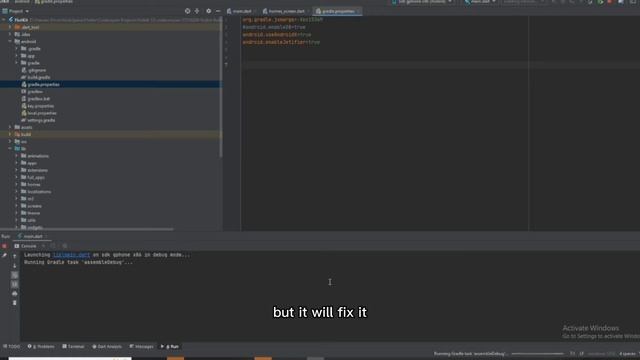Expand the themes folder arrow
640x360 pixels.
pyautogui.click(x=17, y=213)
